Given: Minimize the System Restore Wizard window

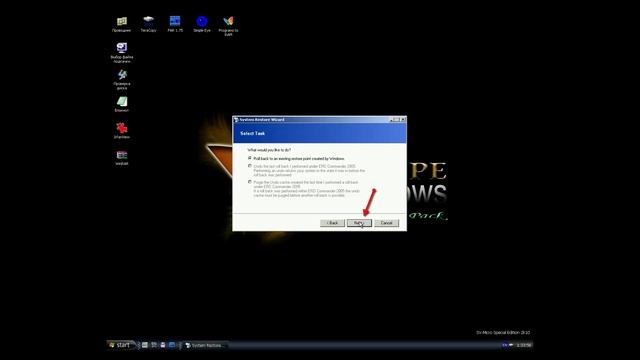Looking at the screenshot, I should coord(392,120).
